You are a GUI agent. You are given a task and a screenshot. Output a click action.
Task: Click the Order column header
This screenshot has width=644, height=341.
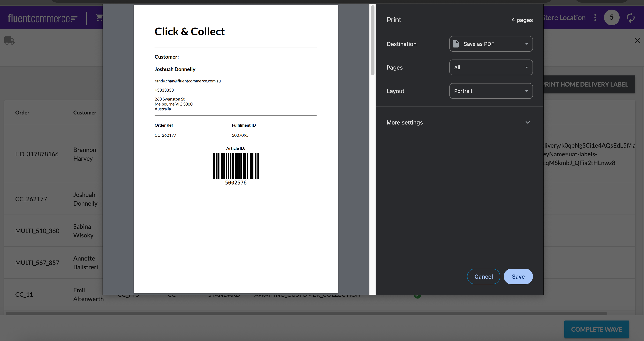pyautogui.click(x=22, y=113)
